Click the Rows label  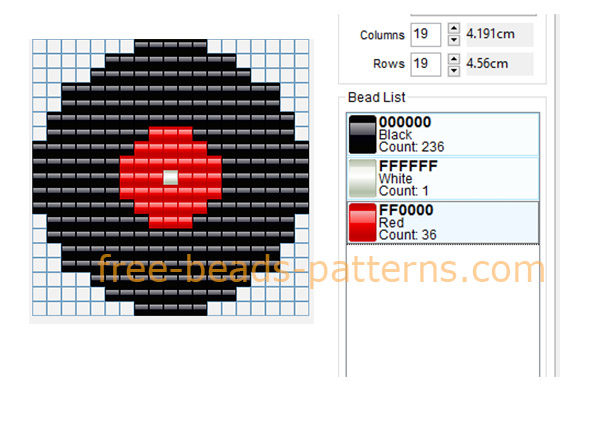tap(388, 64)
